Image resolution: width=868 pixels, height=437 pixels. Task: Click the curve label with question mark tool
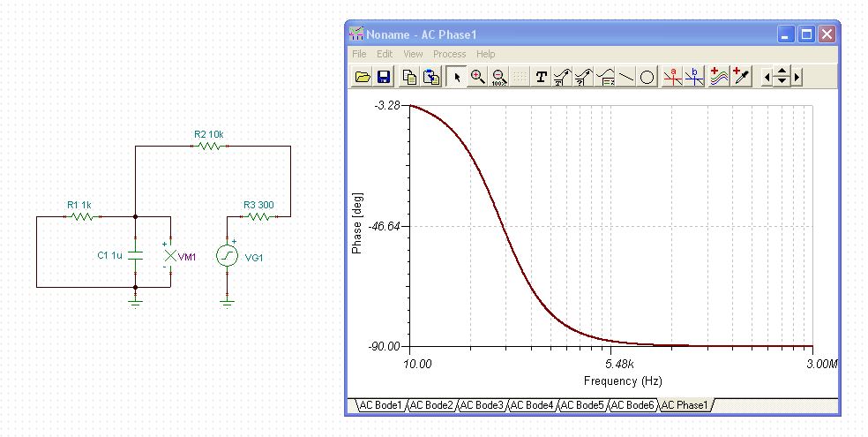click(583, 77)
